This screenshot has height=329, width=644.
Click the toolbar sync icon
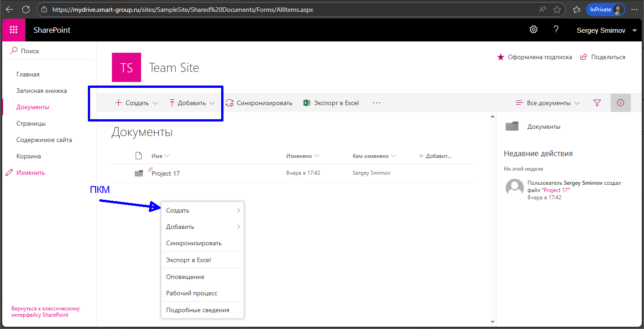coord(230,103)
